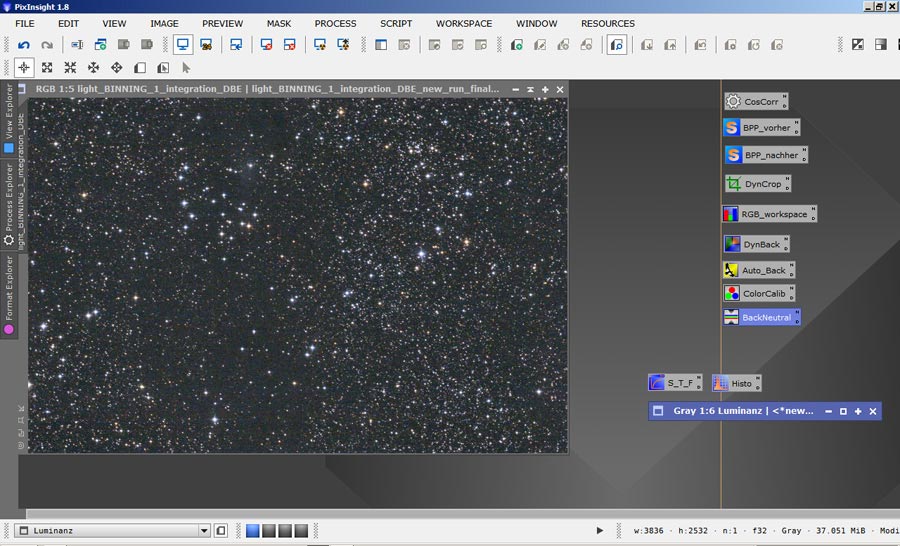Click the black-white diagonal invert icon

point(858,45)
